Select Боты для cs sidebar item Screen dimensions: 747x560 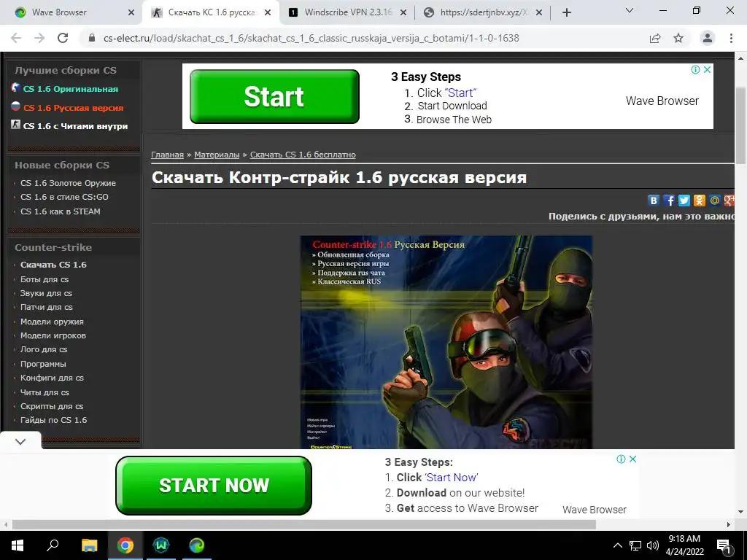[44, 279]
